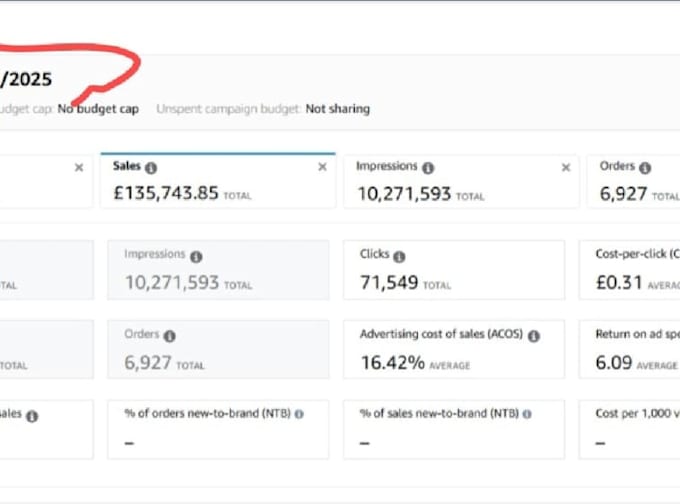
Task: Open info icon next to cut-off 'ales' label
Action: click(32, 416)
